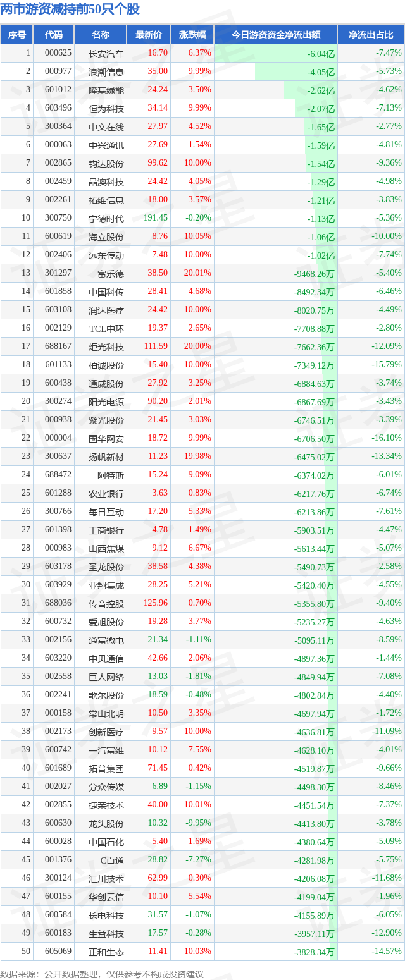Select stock name 润达医疗

pos(106,310)
